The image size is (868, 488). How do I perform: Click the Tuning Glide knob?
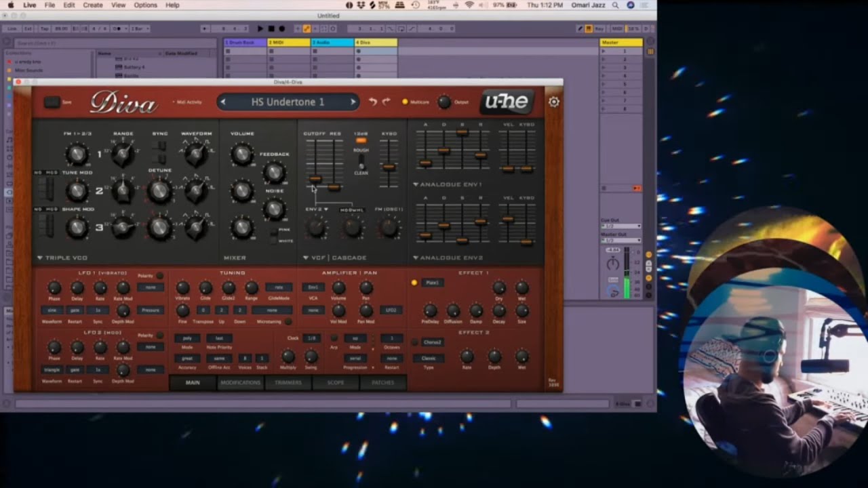[205, 288]
